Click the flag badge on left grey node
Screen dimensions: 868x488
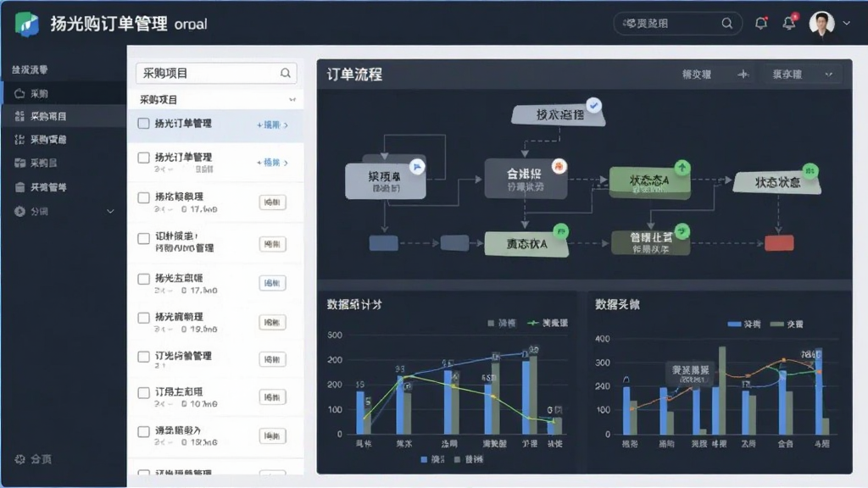point(417,167)
